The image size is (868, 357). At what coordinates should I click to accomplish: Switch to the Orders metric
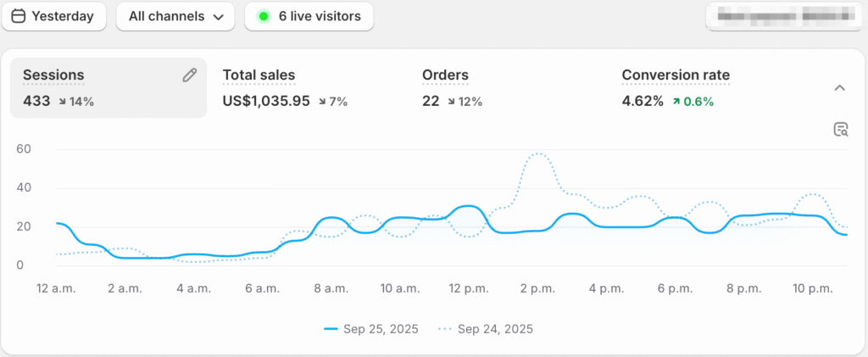pos(445,75)
